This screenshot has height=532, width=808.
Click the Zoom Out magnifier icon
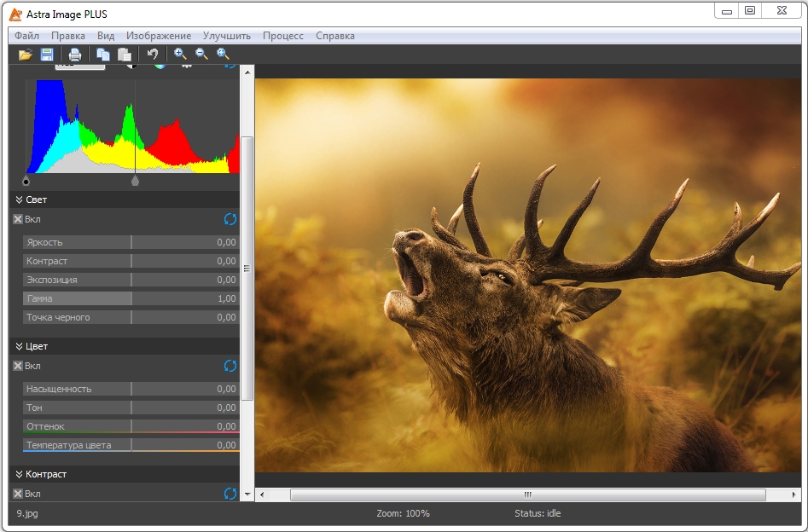click(x=201, y=54)
